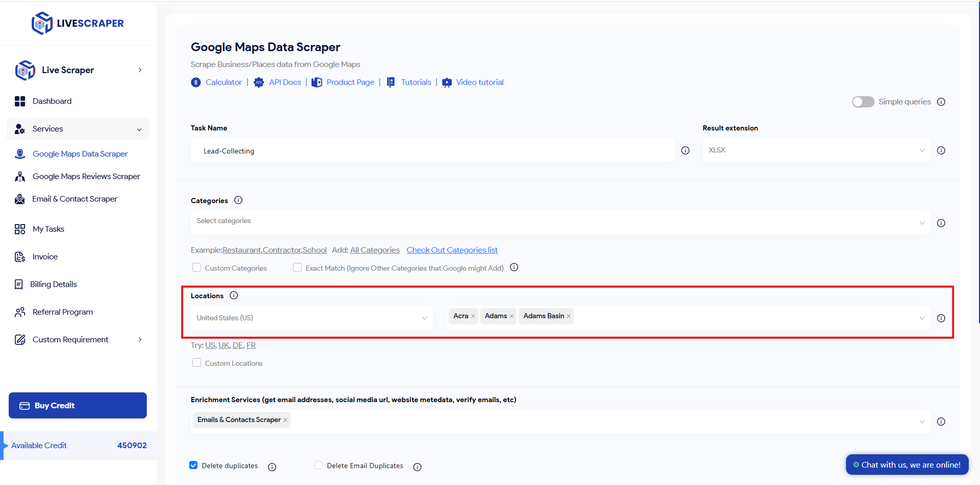Uncheck the Delete duplicates checkbox
Viewport: 980px width, 485px height.
[x=193, y=465]
